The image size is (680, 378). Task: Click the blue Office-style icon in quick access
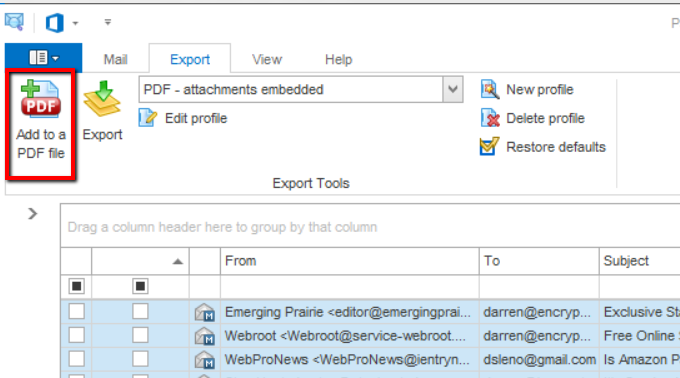55,23
